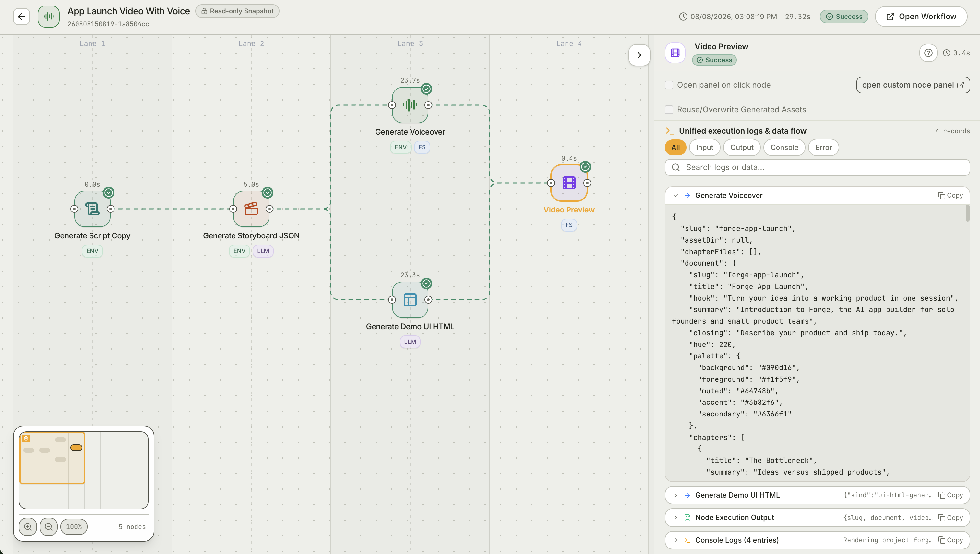Enable Open panel on click node checkbox
The height and width of the screenshot is (554, 980).
669,85
